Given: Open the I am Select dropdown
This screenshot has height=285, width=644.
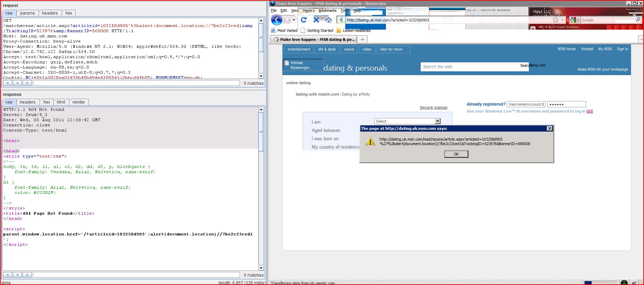Looking at the screenshot, I should (x=407, y=121).
